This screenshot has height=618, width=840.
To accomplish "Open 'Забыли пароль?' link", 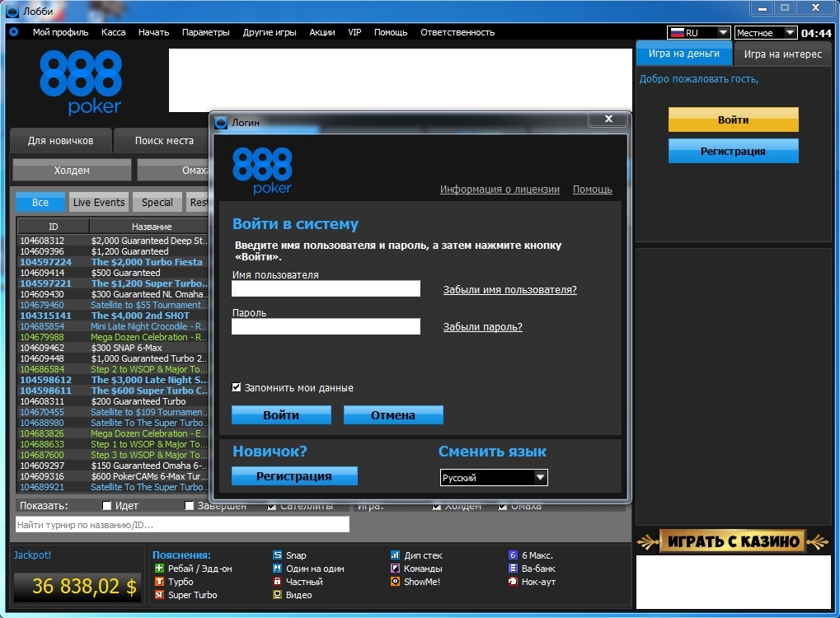I will pyautogui.click(x=483, y=326).
